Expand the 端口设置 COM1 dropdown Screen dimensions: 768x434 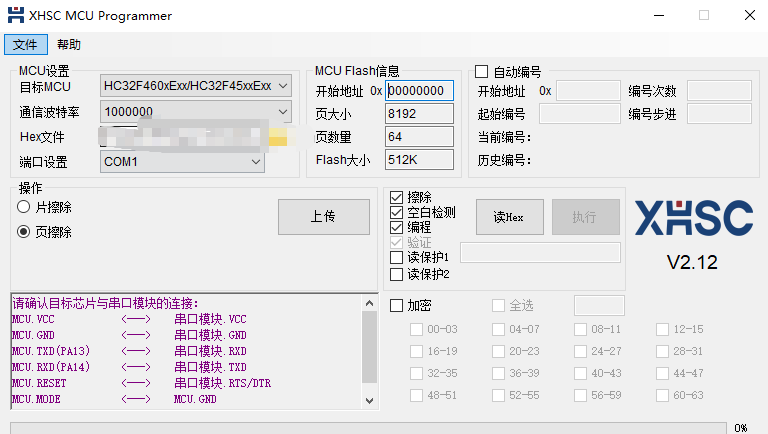182,162
